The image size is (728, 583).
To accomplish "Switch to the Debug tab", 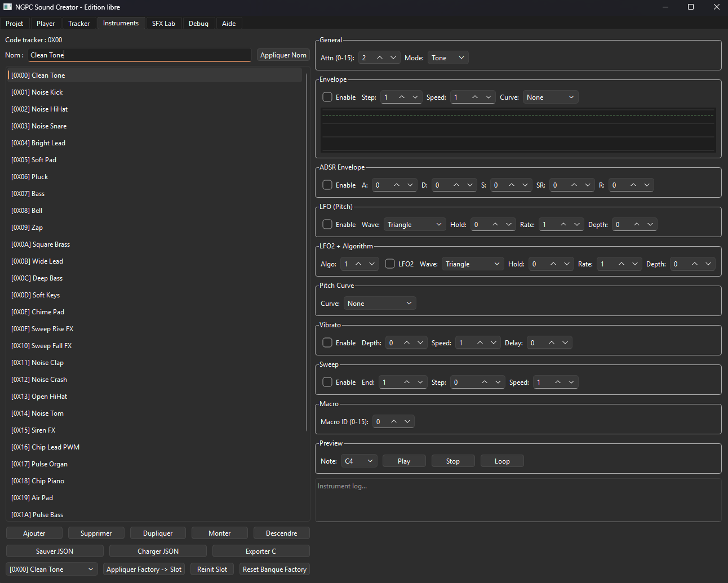I will tap(198, 24).
